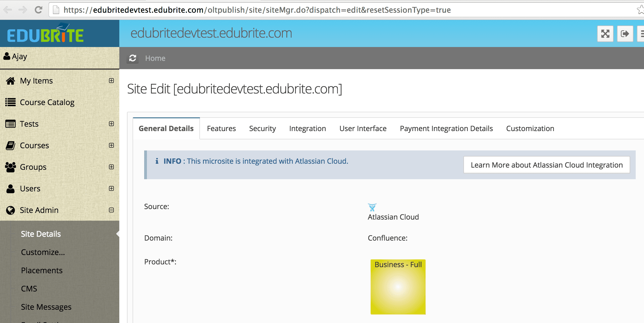The height and width of the screenshot is (323, 644).
Task: Click the browser back arrow
Action: (8, 10)
